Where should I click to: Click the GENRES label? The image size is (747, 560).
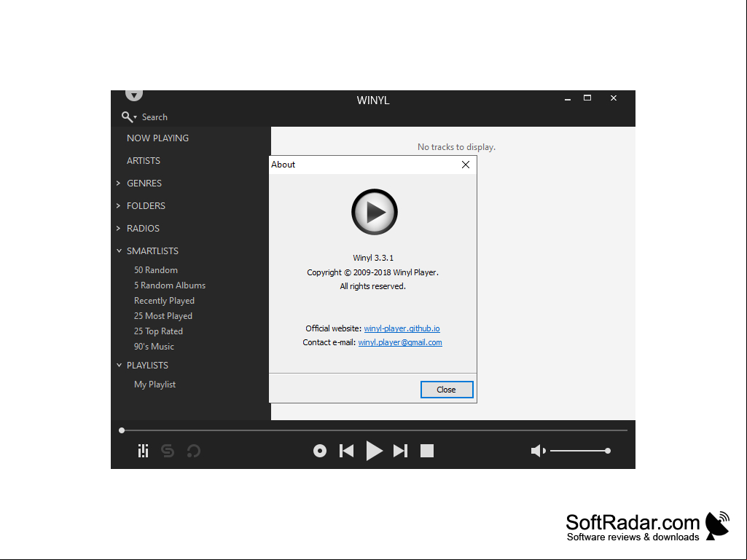coord(144,184)
